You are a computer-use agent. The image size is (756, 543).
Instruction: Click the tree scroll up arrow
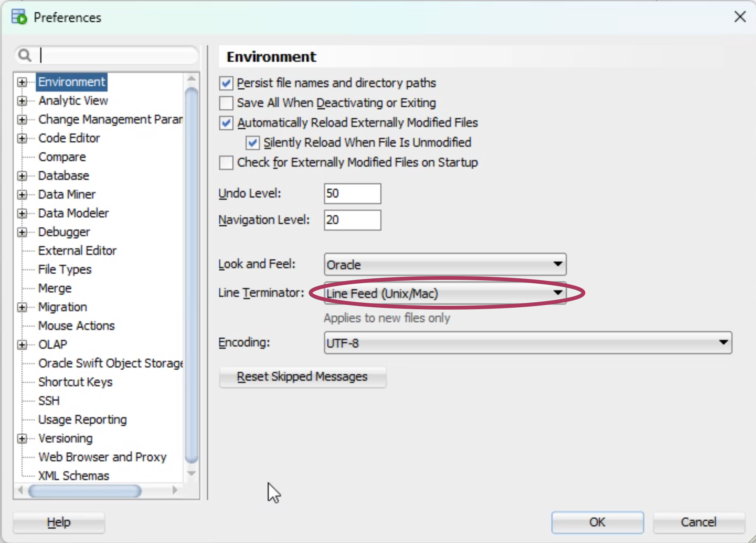191,79
